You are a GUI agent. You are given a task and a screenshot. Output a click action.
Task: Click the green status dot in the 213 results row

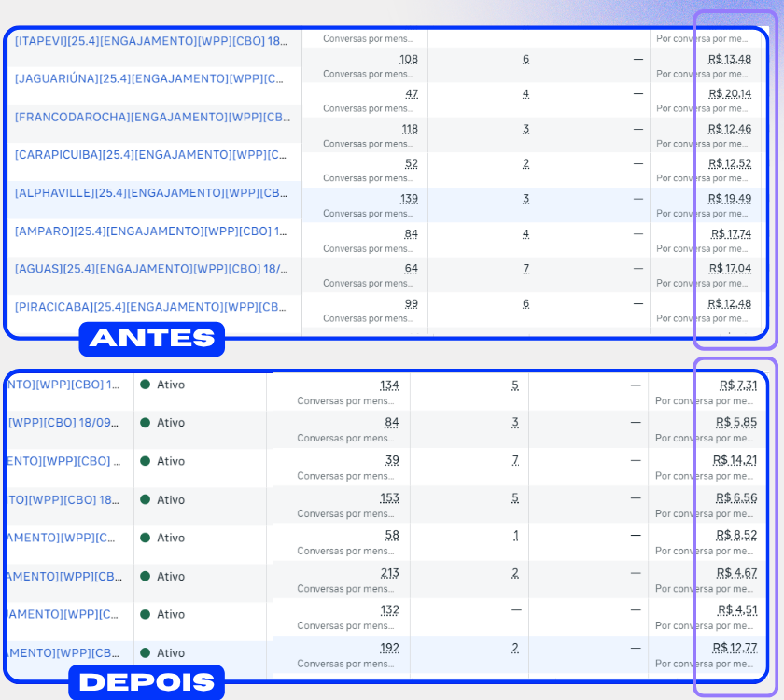click(145, 576)
